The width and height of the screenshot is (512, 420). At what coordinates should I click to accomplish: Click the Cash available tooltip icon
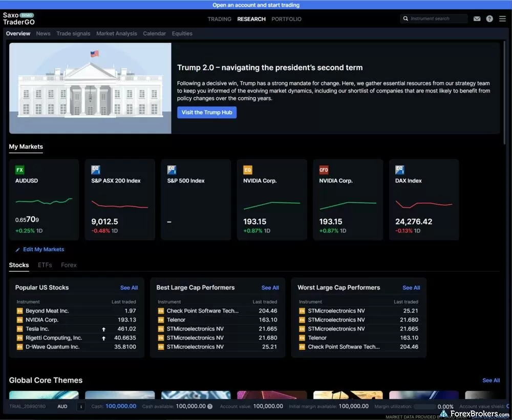(209, 406)
